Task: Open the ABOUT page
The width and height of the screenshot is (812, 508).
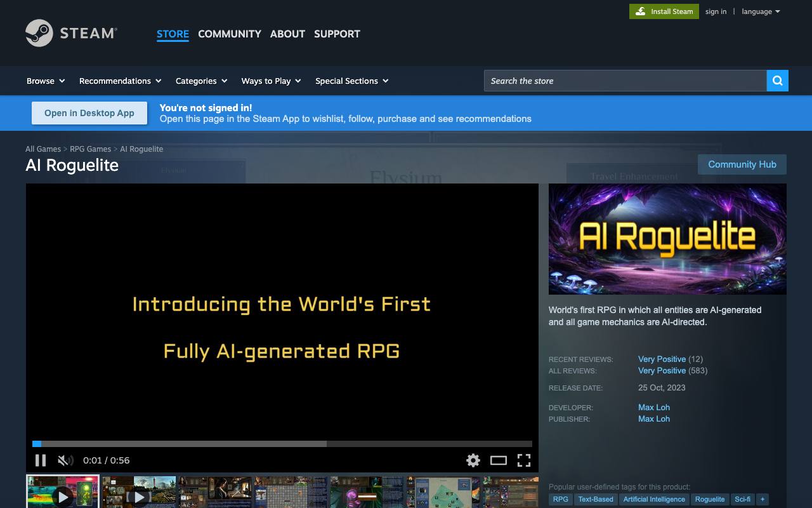Action: [287, 34]
